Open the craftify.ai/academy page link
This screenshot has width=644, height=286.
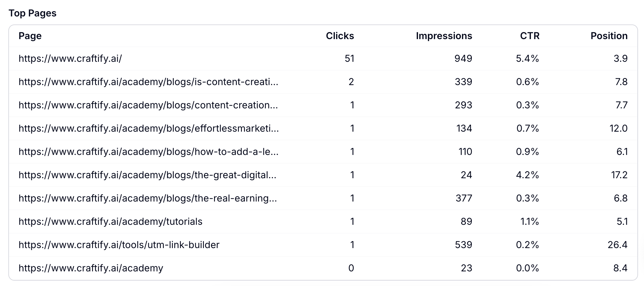(x=91, y=268)
